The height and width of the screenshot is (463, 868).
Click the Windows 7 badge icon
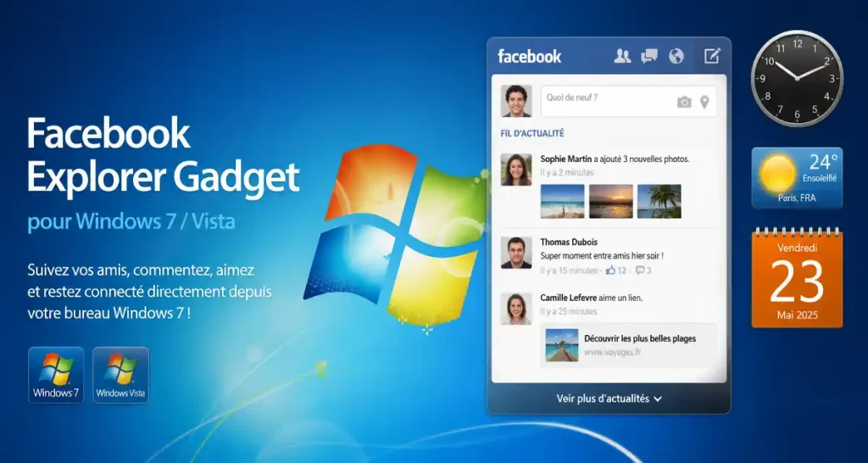[56, 375]
